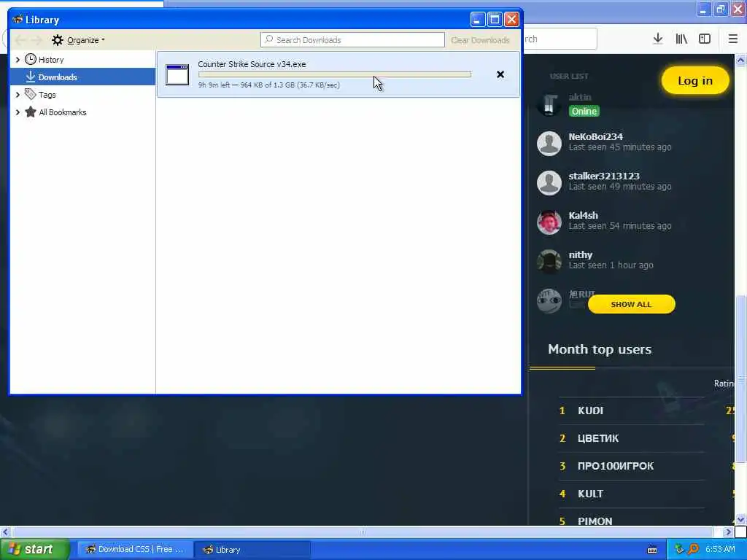Click NeKoBoi234's avatar picture
Image resolution: width=747 pixels, height=560 pixels.
[549, 144]
